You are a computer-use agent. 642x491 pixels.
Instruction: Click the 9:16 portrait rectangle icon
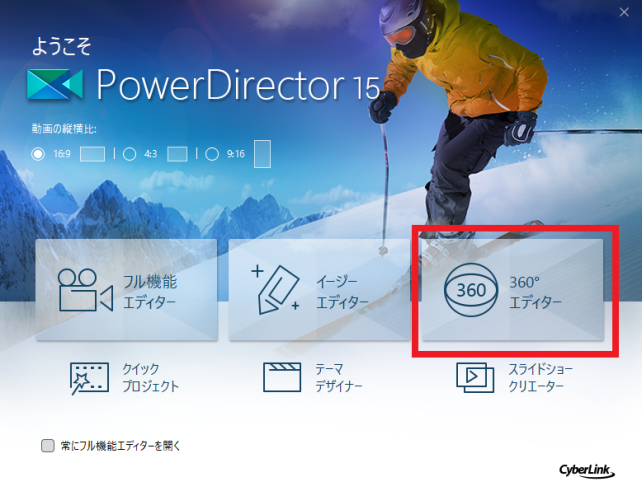[x=262, y=154]
